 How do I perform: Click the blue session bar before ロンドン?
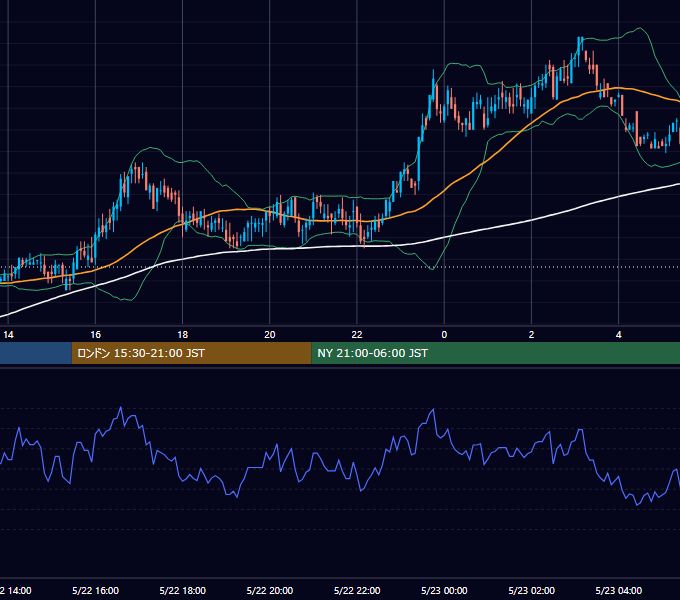(x=36, y=353)
